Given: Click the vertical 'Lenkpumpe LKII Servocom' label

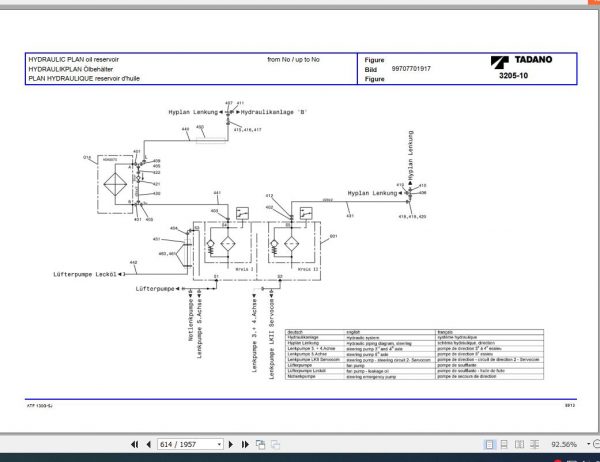Looking at the screenshot, I should click(x=271, y=339).
